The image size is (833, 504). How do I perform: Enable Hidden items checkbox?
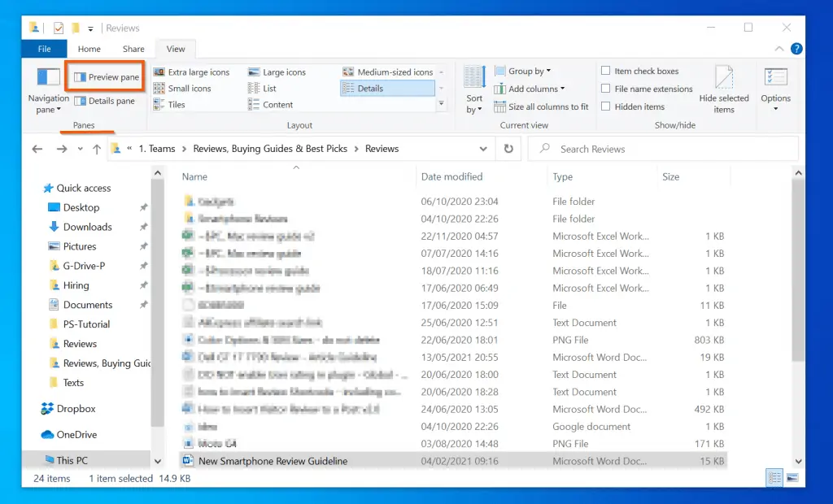click(x=605, y=106)
